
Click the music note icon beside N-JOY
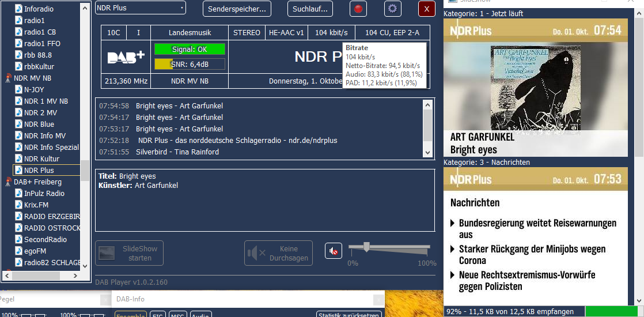pos(18,89)
